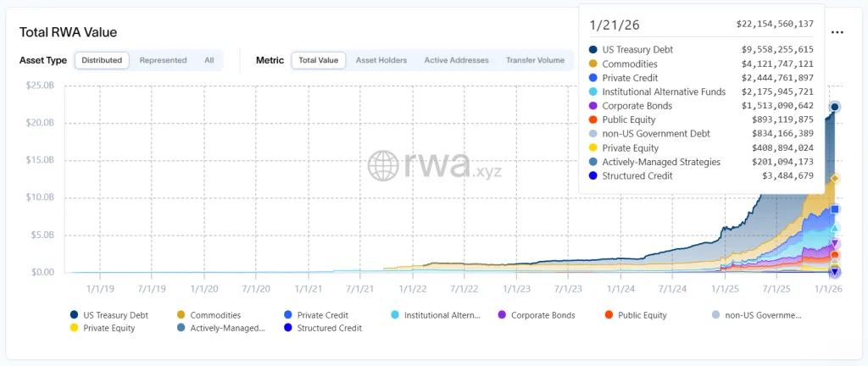Switch metric to Active Addresses
868x366 pixels.
(x=456, y=60)
